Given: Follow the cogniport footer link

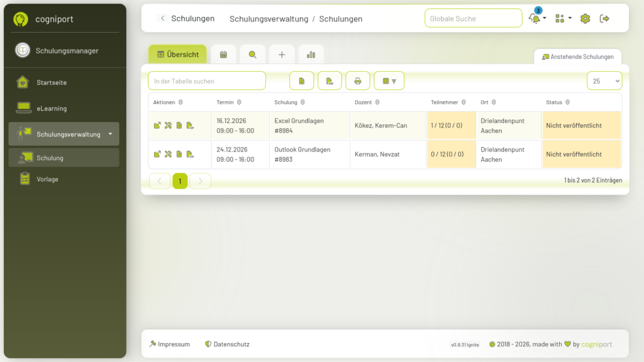Looking at the screenshot, I should pos(596,344).
